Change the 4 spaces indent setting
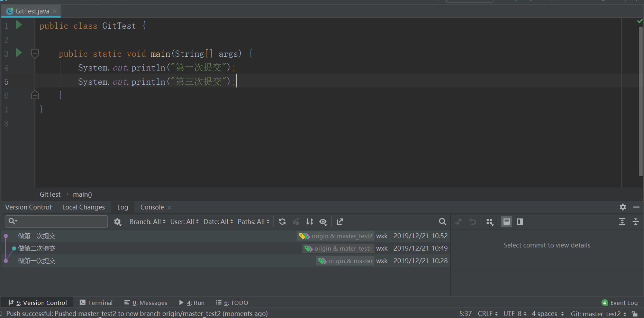 pos(548,313)
